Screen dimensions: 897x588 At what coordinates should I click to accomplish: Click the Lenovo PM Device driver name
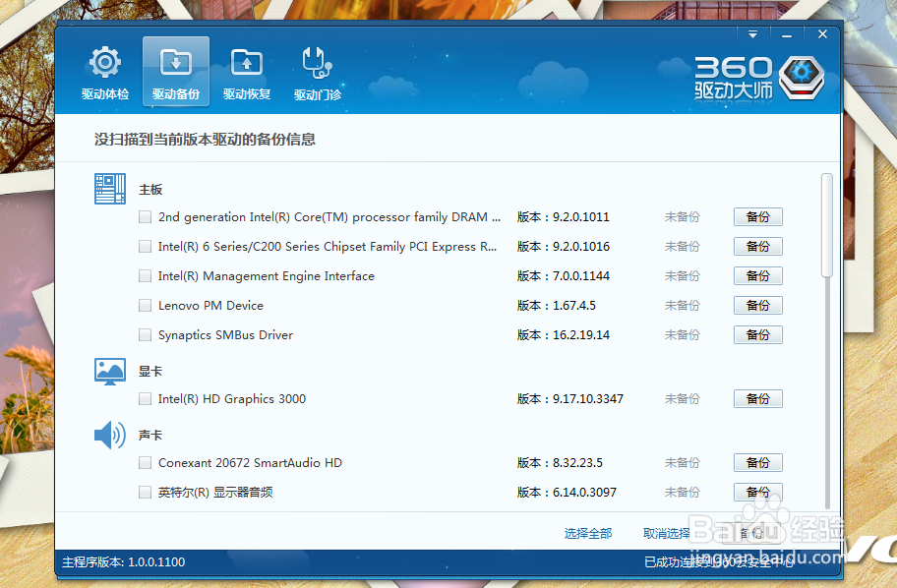click(211, 306)
